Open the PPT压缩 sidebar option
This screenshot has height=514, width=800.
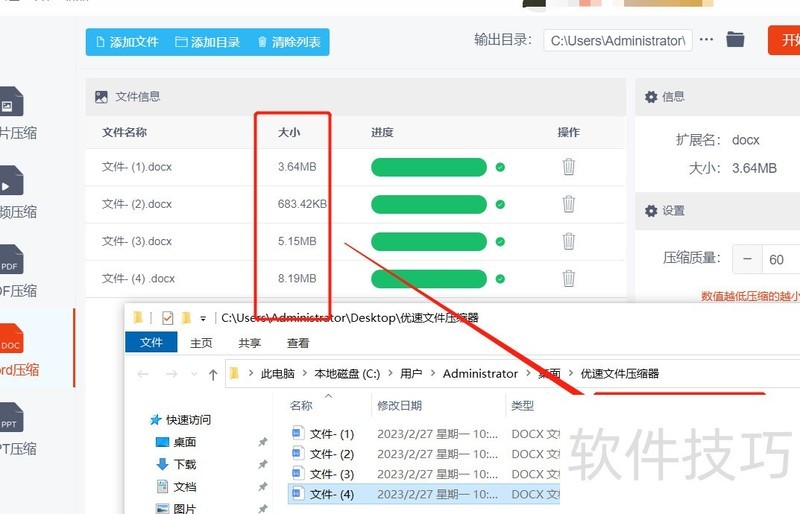pyautogui.click(x=11, y=419)
